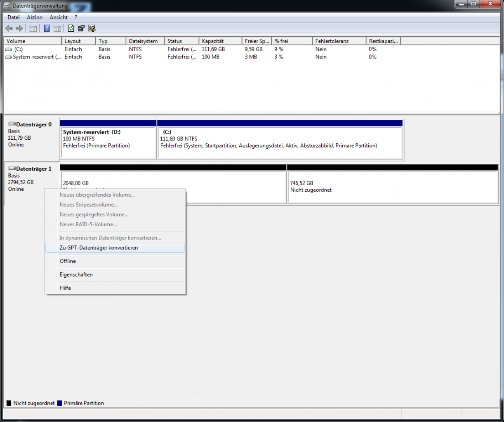The height and width of the screenshot is (422, 504).
Task: Sort by the Typ column header
Action: coord(111,41)
